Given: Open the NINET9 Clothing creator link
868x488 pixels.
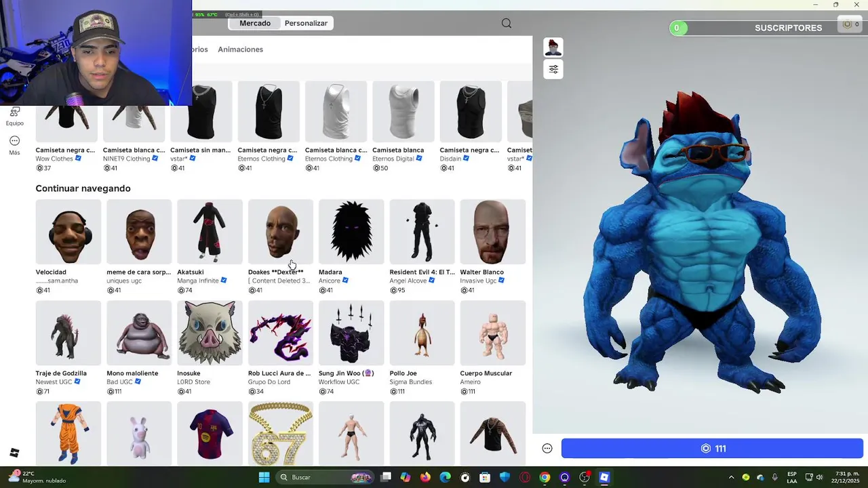Looking at the screenshot, I should (127, 159).
